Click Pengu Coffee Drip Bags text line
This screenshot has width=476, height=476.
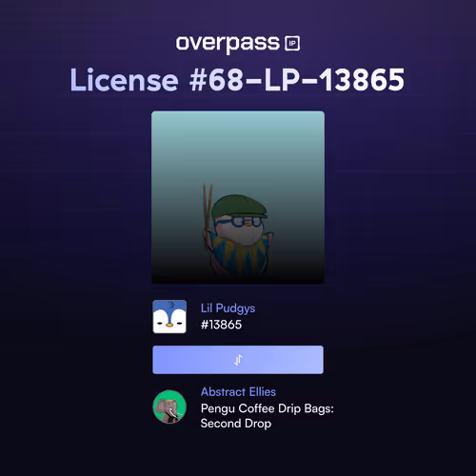click(x=268, y=408)
